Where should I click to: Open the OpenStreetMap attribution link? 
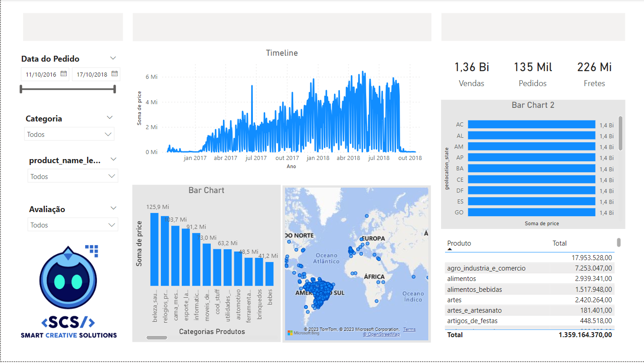point(381,334)
